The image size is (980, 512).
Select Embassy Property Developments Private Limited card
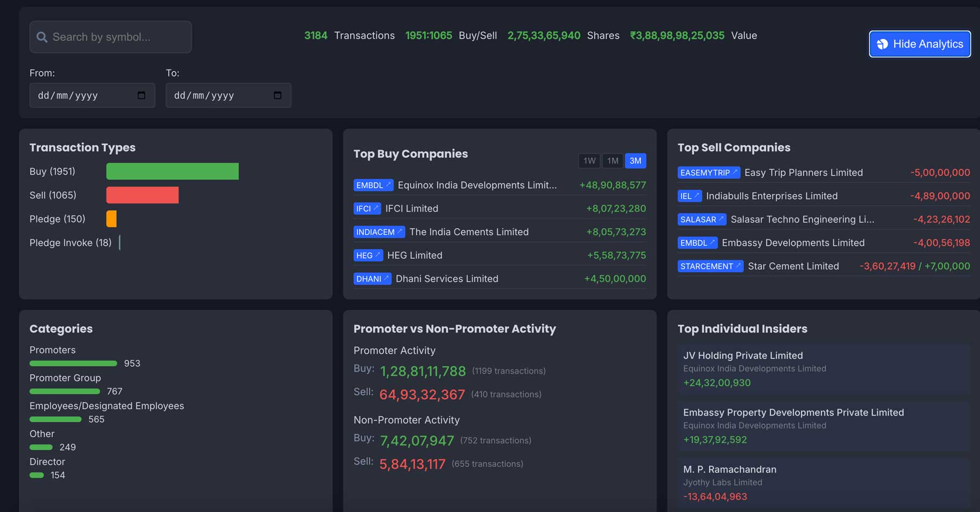(x=824, y=426)
